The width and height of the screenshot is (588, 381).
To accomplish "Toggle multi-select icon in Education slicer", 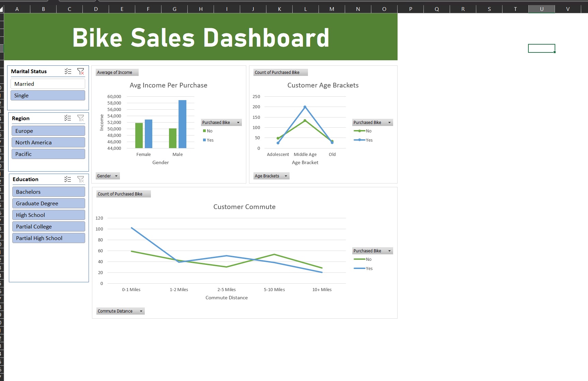I will click(68, 179).
